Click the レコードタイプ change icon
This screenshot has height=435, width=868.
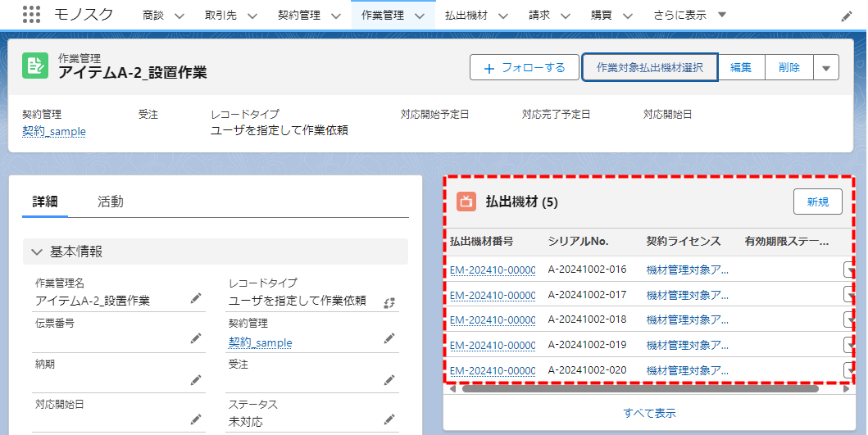pyautogui.click(x=389, y=302)
